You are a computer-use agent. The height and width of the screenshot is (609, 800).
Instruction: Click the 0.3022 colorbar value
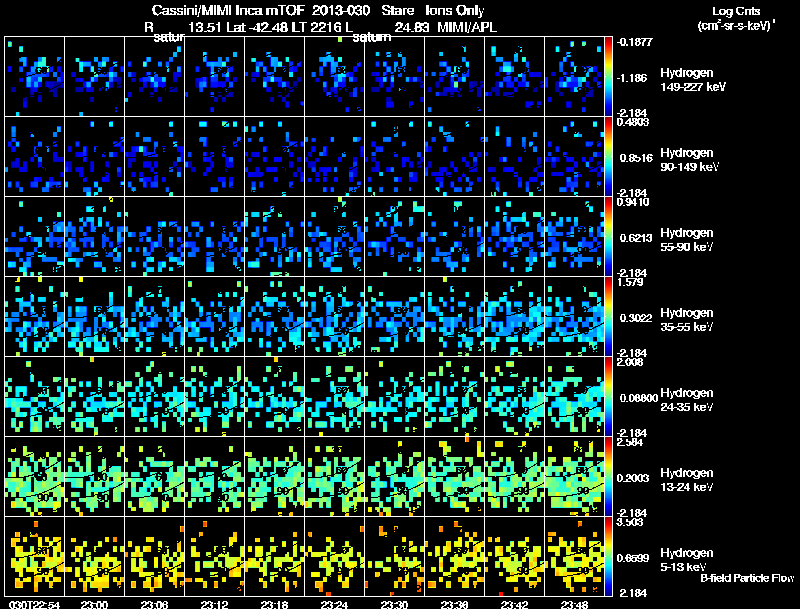click(636, 318)
